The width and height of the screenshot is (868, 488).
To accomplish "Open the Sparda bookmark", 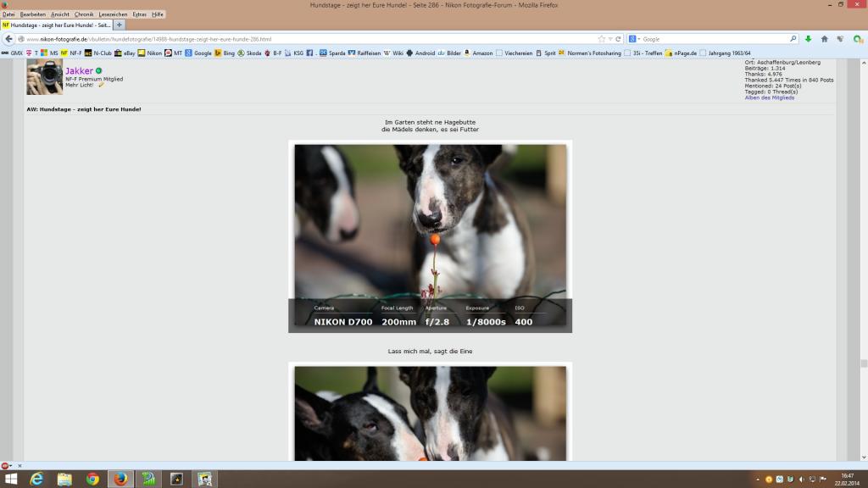I will point(332,53).
